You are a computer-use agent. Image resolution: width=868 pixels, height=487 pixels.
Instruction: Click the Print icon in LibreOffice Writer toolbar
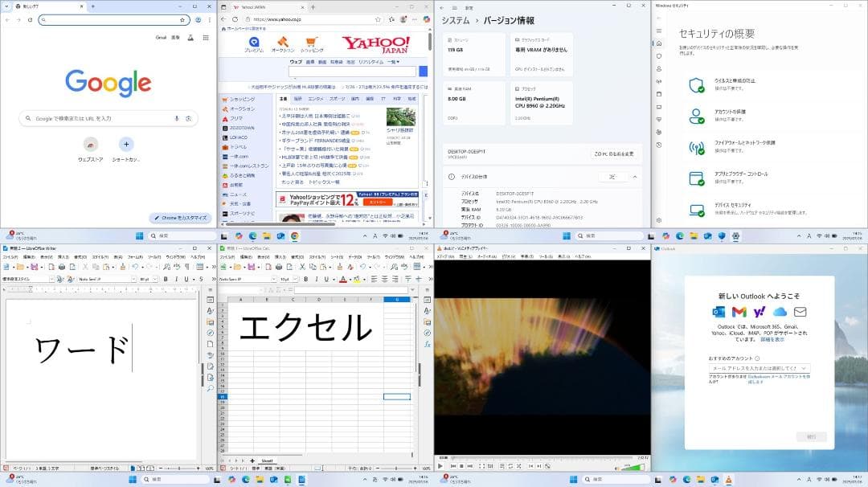tap(61, 268)
